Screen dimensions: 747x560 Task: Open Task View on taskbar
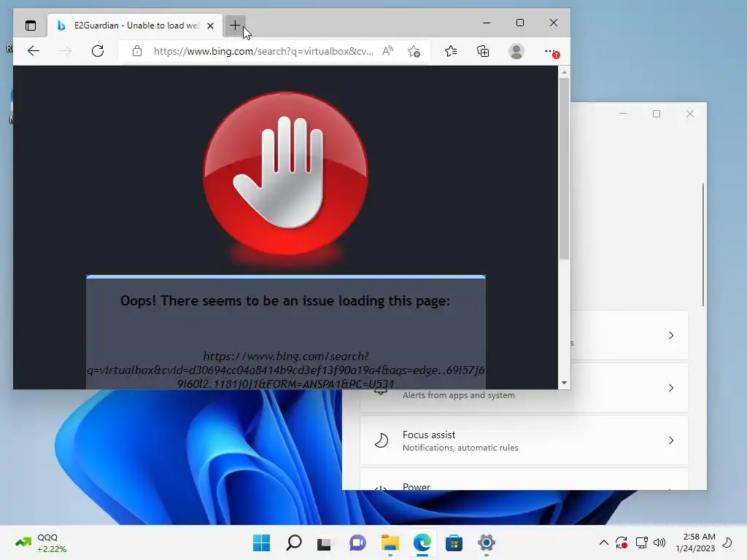[x=325, y=542]
